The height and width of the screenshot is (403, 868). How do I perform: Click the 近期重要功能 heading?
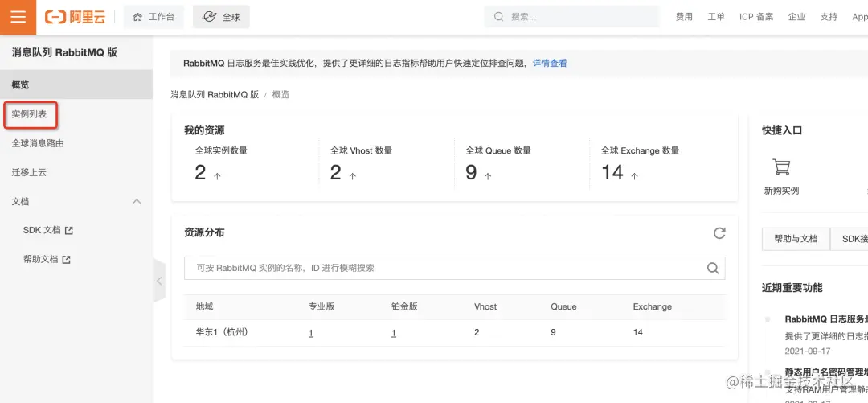pos(792,288)
